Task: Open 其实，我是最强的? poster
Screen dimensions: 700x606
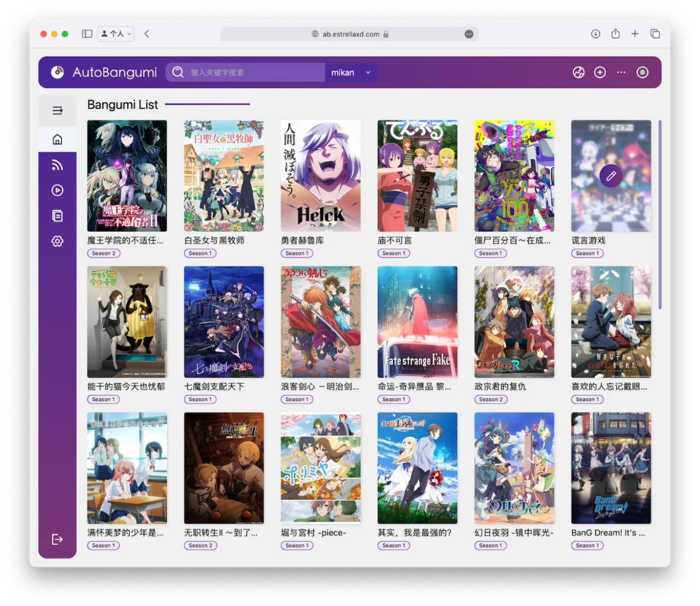Action: 418,468
